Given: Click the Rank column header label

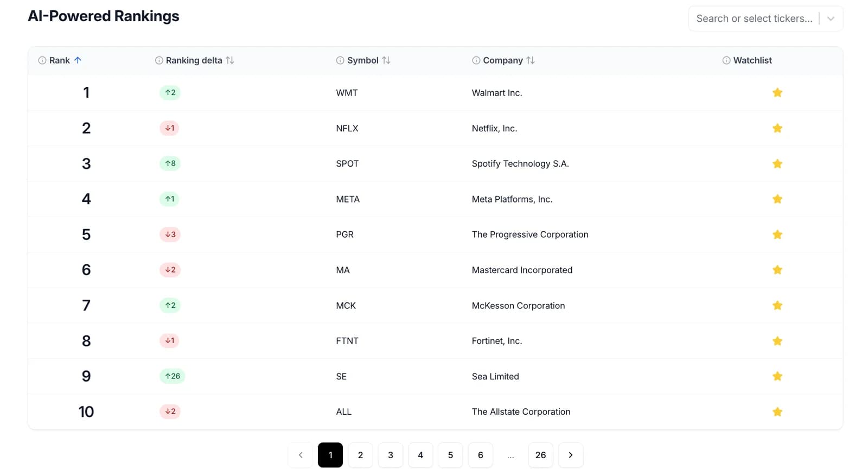Looking at the screenshot, I should [60, 60].
